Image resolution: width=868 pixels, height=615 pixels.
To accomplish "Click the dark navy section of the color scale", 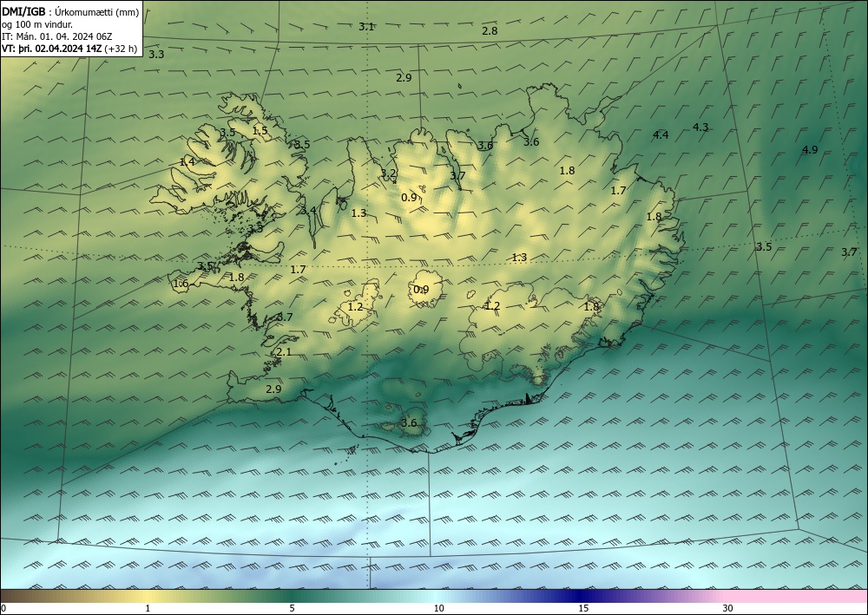I will click(x=582, y=596).
